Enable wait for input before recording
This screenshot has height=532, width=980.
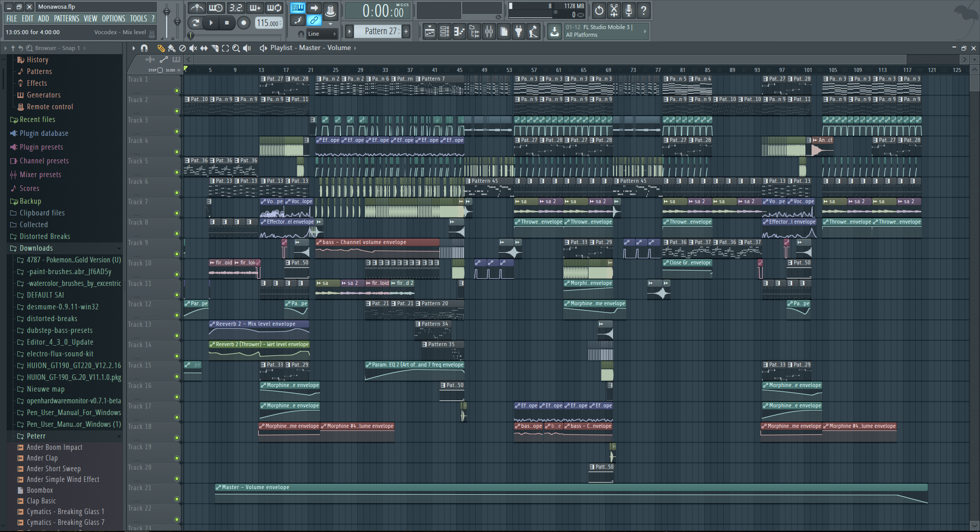tap(216, 8)
